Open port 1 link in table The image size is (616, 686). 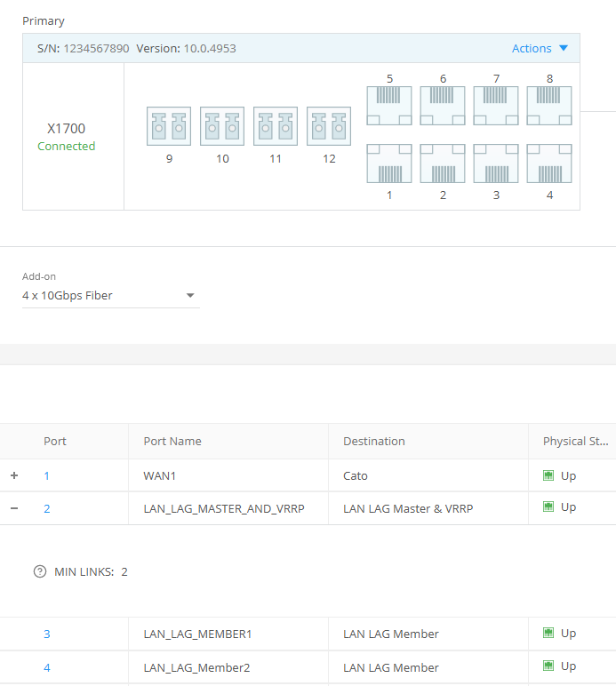47,475
